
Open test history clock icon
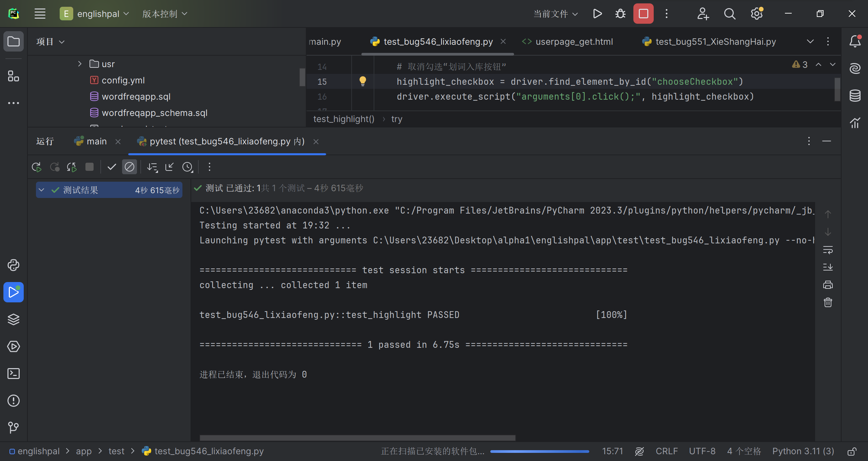(187, 167)
